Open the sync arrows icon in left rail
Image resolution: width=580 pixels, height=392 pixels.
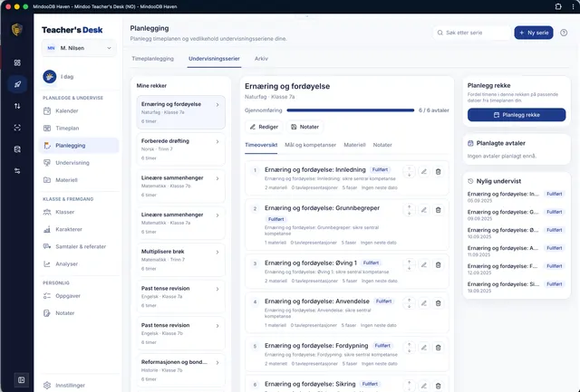[x=17, y=106]
